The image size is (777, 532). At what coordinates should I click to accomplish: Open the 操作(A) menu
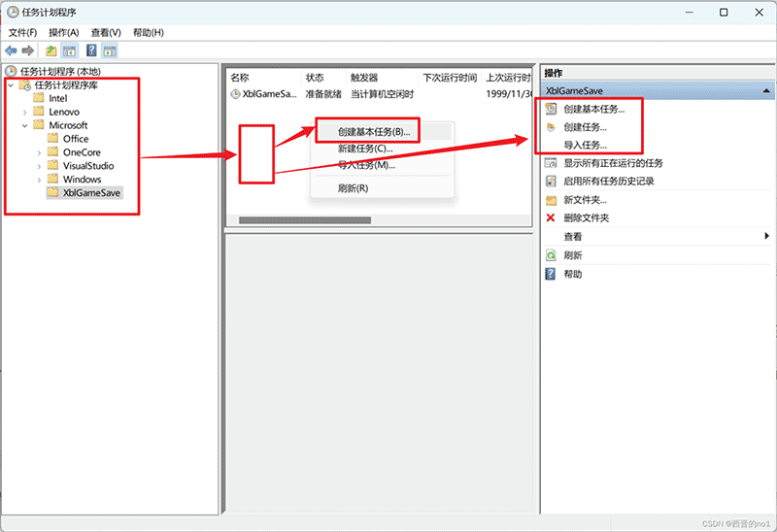click(x=63, y=32)
